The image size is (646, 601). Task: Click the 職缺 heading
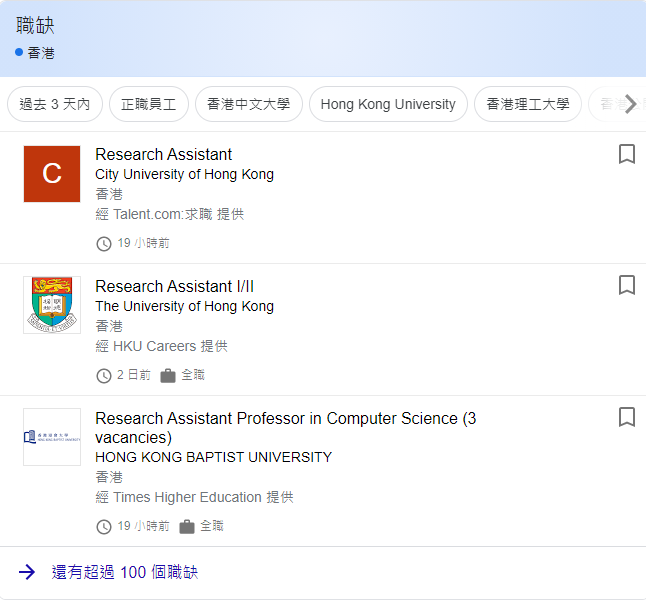click(35, 25)
